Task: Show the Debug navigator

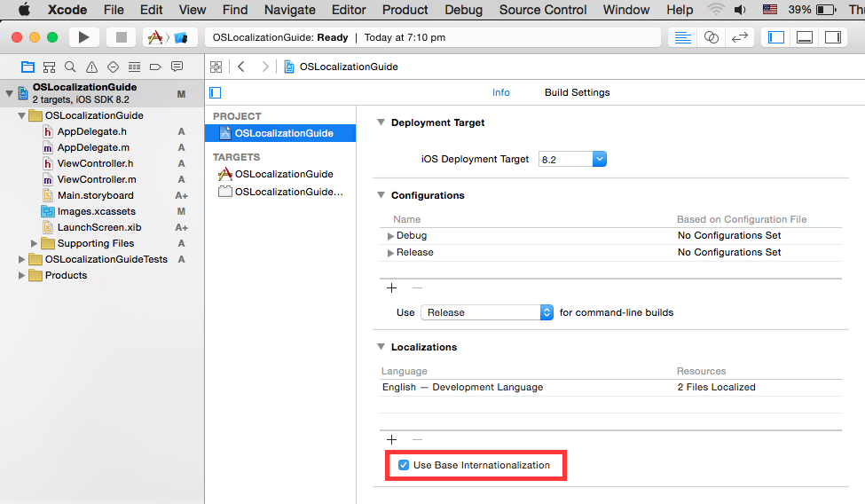Action: pos(134,67)
